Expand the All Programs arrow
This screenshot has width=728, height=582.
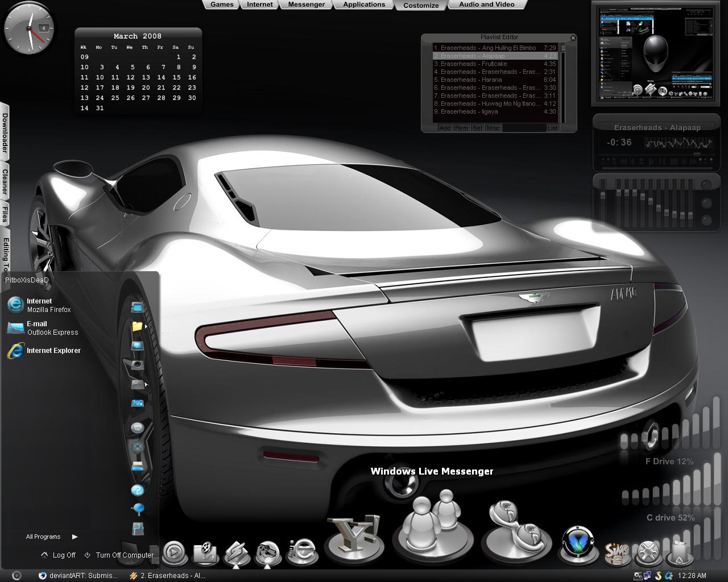coord(75,537)
